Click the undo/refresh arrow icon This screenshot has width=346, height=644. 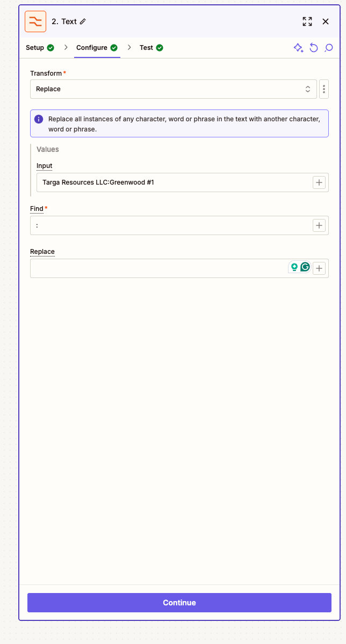click(x=314, y=48)
